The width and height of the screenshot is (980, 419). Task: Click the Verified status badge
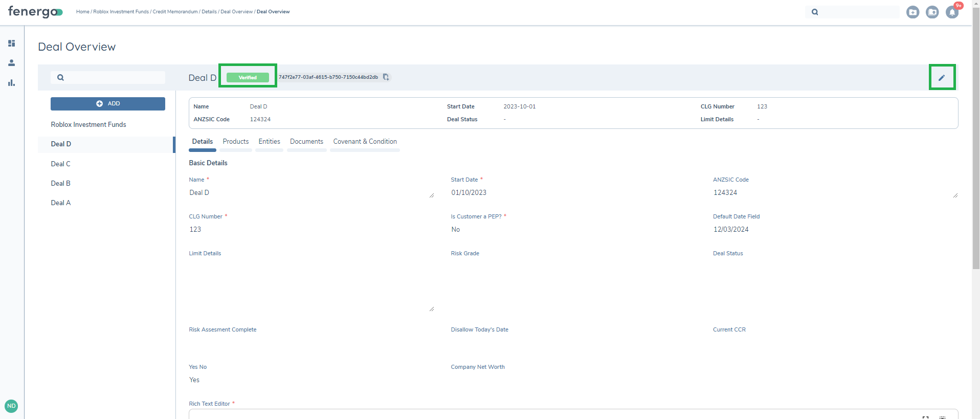coord(248,78)
